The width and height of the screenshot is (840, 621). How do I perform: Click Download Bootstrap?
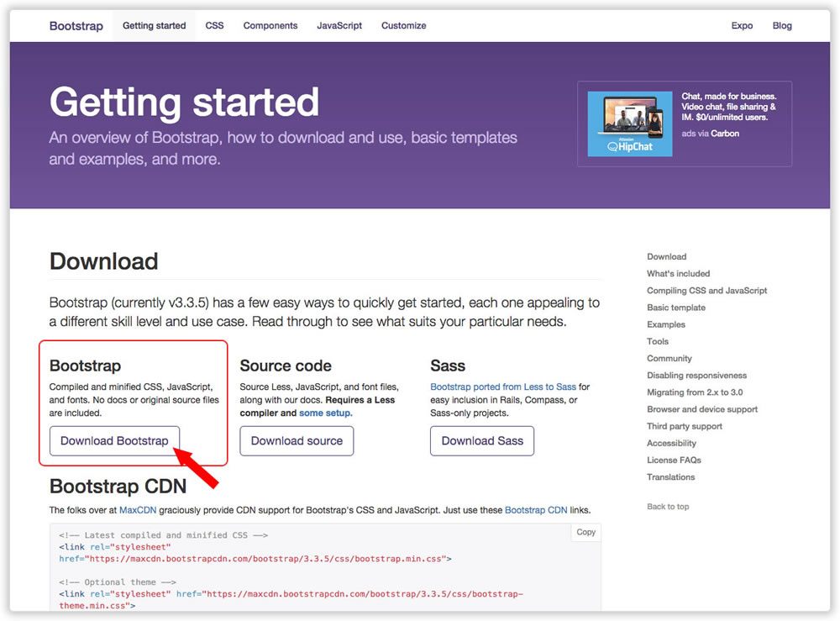(114, 440)
